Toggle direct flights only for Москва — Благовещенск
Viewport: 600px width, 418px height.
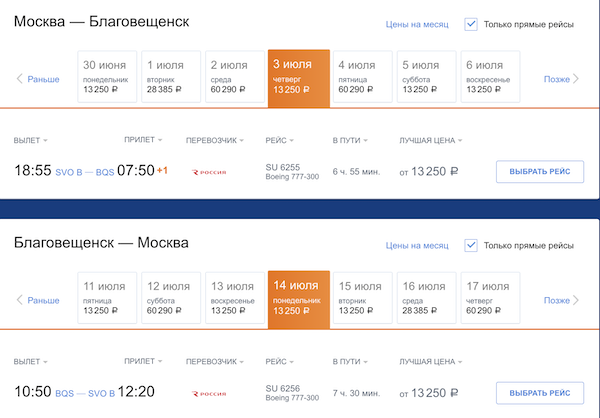click(x=471, y=24)
